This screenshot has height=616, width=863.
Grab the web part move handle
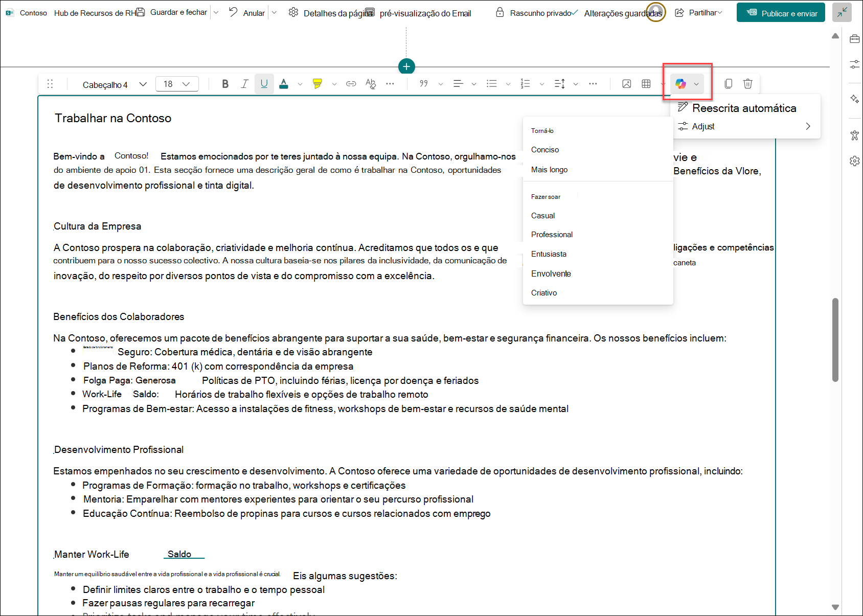click(50, 84)
